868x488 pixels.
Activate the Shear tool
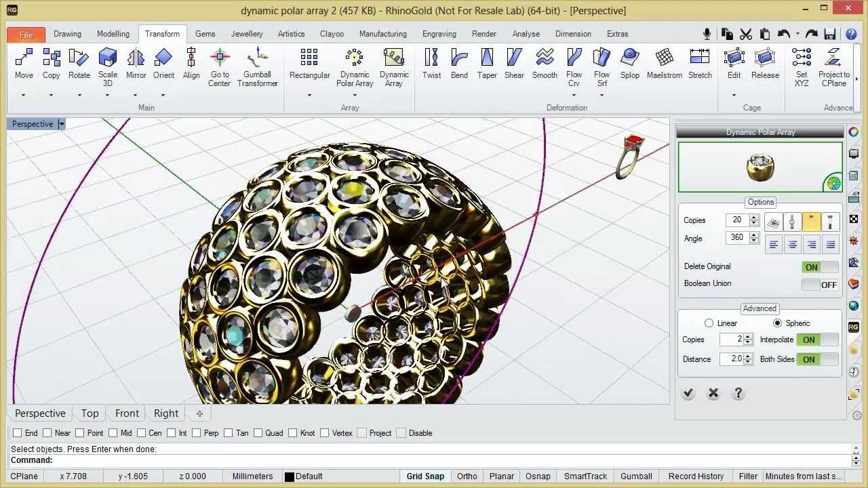(514, 58)
